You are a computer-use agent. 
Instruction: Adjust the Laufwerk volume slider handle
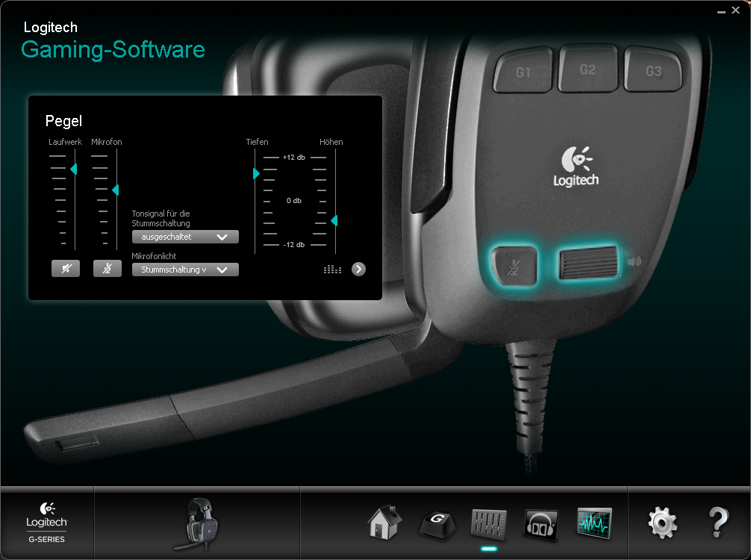[73, 169]
